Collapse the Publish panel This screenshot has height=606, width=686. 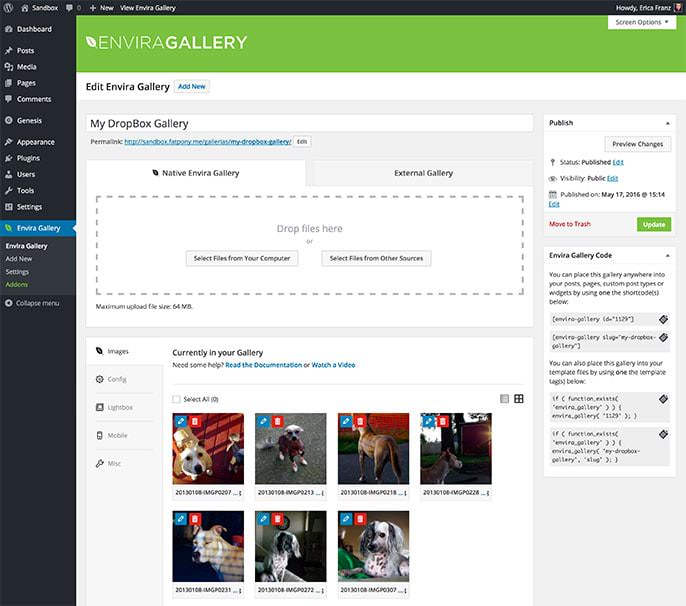[667, 123]
